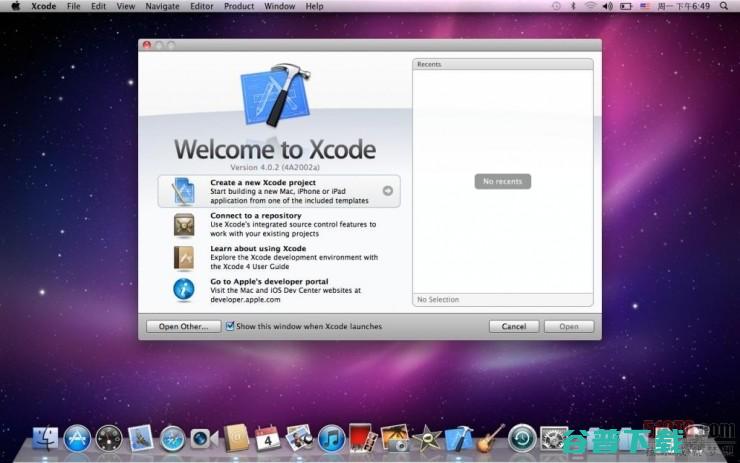This screenshot has height=463, width=740.
Task: Launch Safari from the Dock
Action: tap(172, 439)
